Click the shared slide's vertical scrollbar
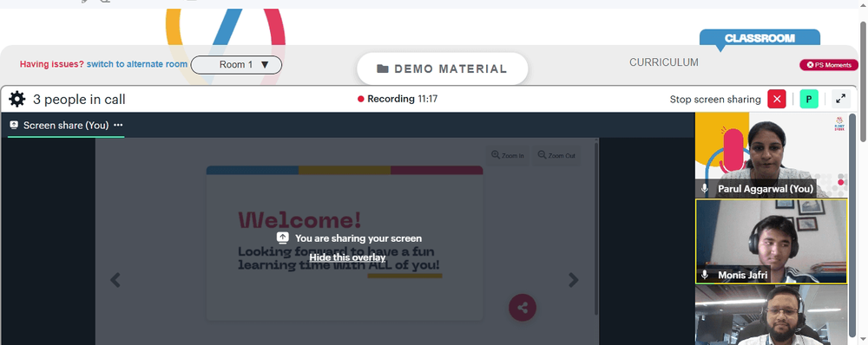The image size is (868, 345). 596,229
